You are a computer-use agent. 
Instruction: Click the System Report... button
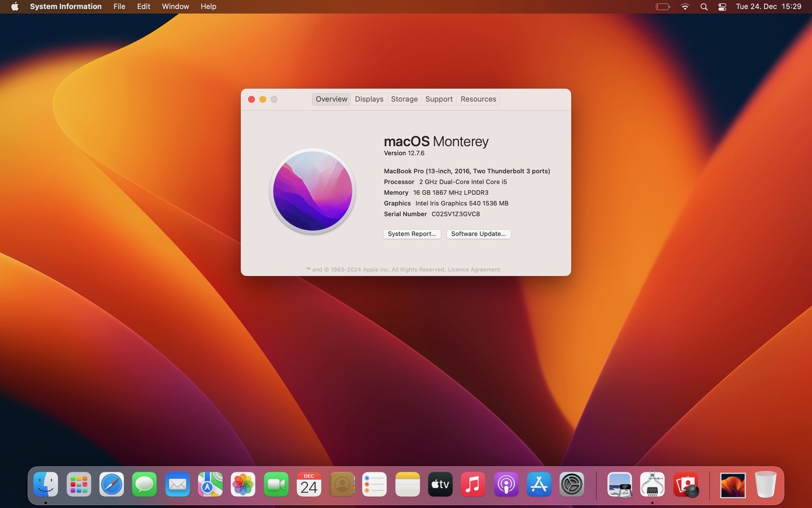(412, 234)
